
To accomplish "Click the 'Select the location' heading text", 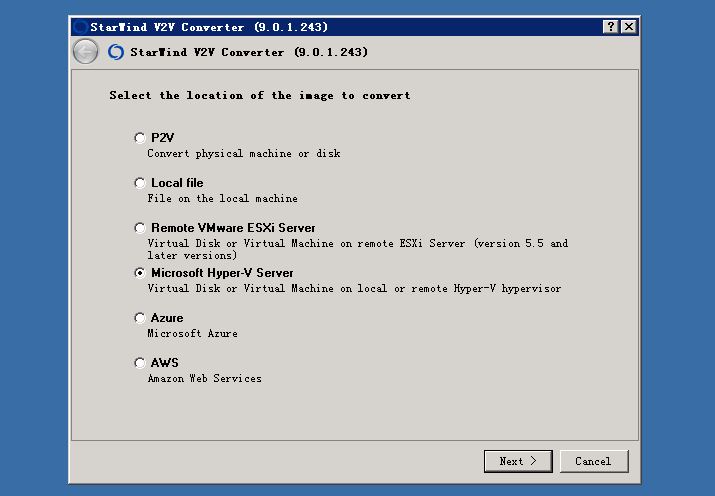I will (x=260, y=95).
